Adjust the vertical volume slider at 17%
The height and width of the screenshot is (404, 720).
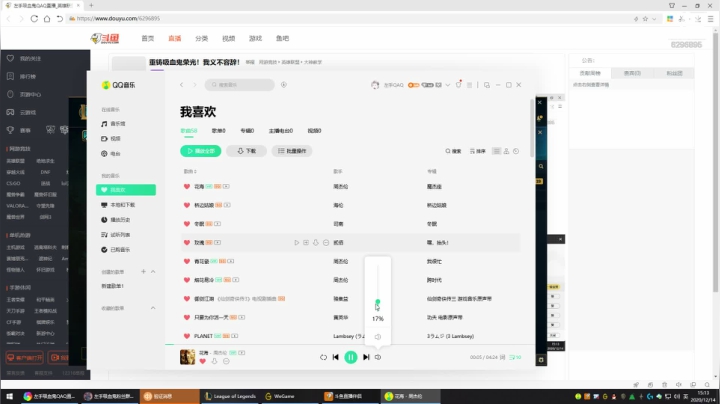(x=378, y=302)
